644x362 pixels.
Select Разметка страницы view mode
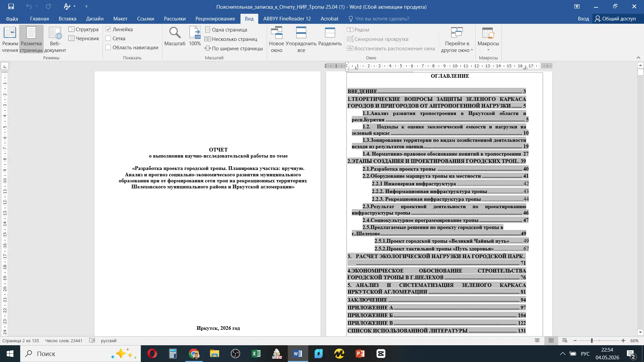pos(31,40)
